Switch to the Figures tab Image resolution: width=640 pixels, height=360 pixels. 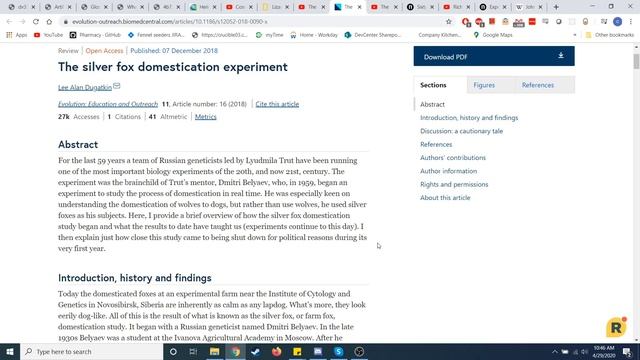pyautogui.click(x=484, y=85)
